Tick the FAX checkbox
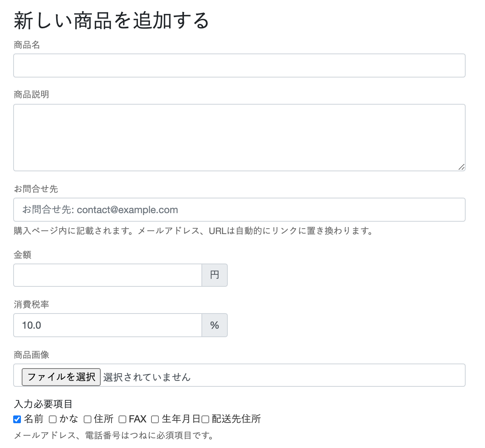 pos(122,419)
